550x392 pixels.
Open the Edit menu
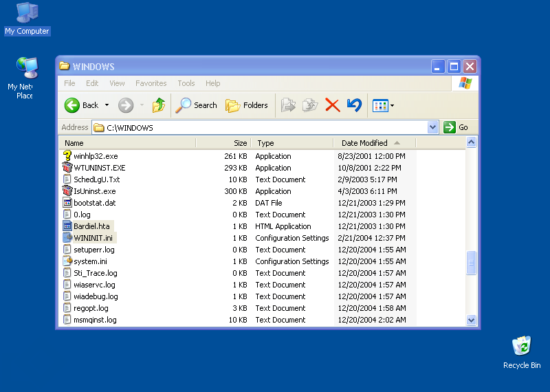92,83
